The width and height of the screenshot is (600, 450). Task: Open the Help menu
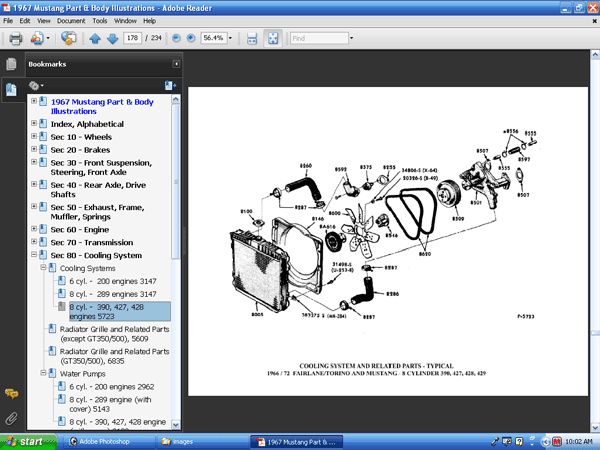[x=149, y=21]
